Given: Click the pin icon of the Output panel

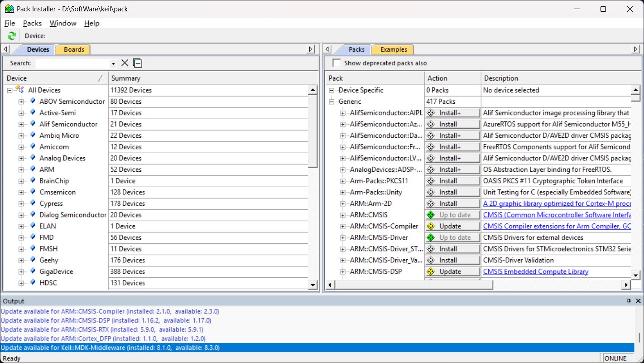Looking at the screenshot, I should [629, 301].
